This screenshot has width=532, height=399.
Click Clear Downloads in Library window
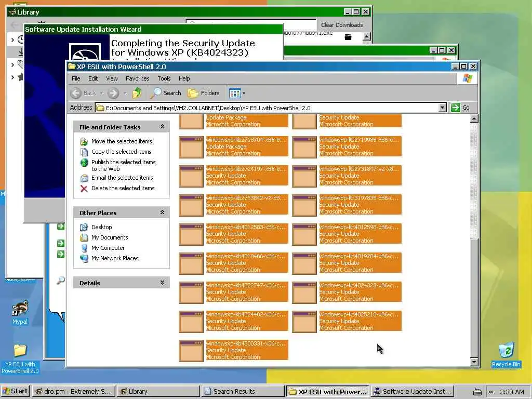pos(342,25)
